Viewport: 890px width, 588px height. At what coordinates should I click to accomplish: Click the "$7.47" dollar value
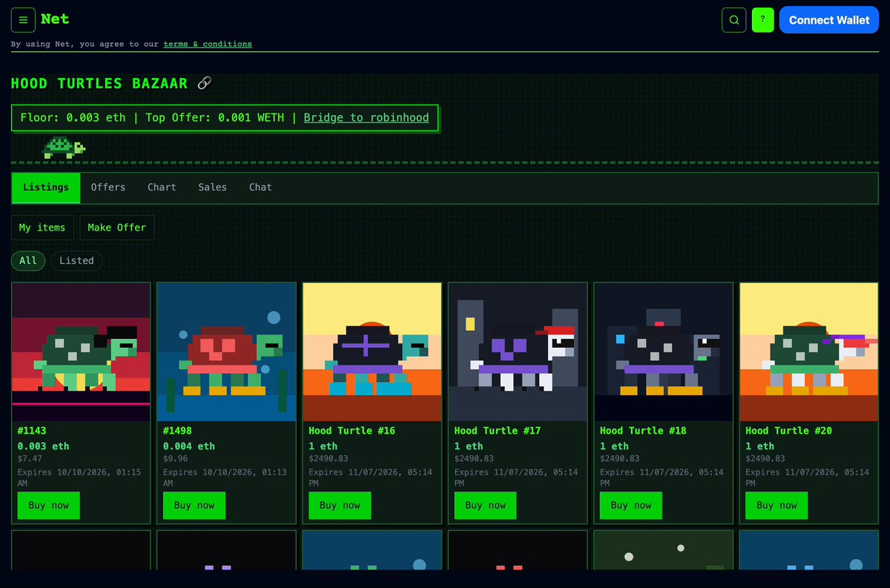[x=30, y=459]
